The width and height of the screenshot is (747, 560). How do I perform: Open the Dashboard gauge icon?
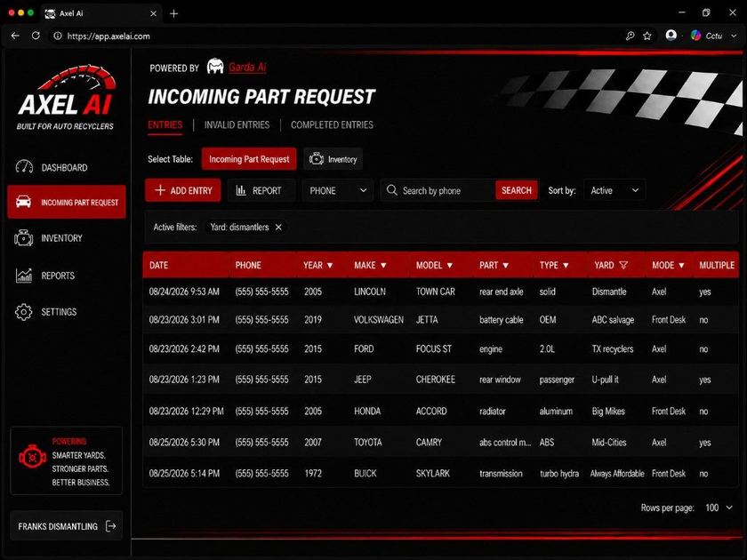[x=24, y=167]
